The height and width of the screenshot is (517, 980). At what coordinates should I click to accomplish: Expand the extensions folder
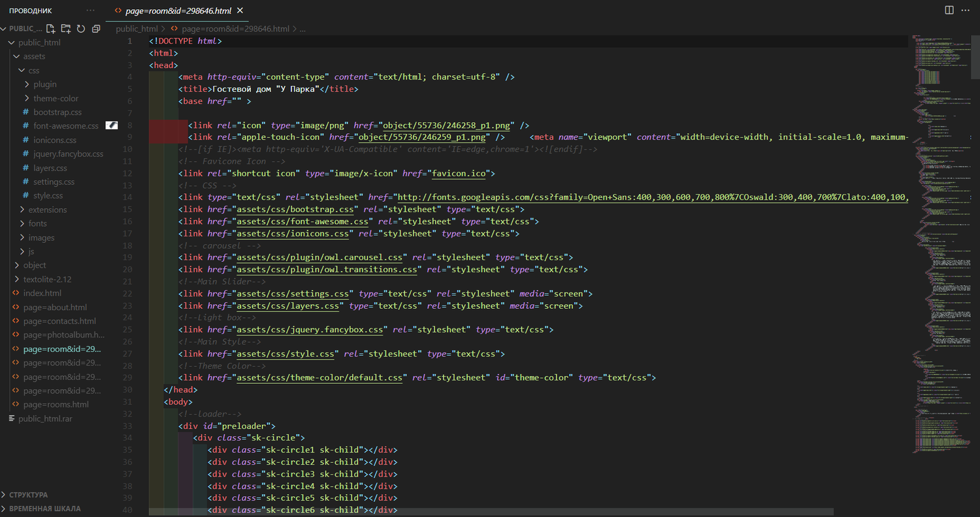coord(47,210)
